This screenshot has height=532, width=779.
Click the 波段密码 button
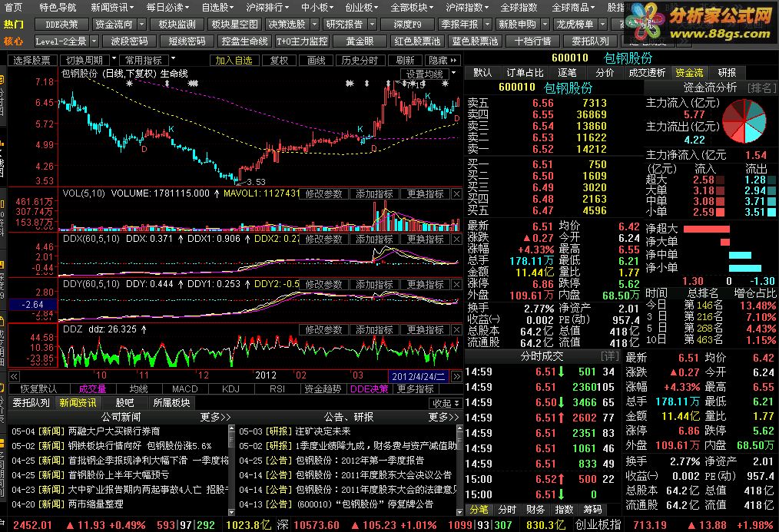[129, 41]
